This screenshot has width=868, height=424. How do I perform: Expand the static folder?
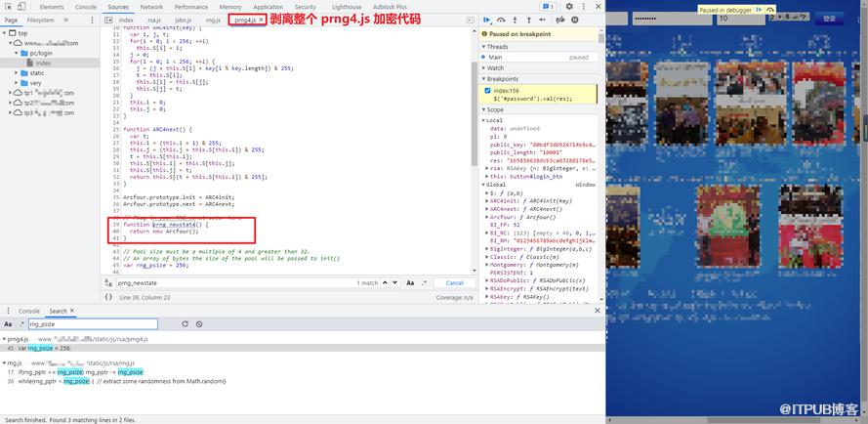18,73
